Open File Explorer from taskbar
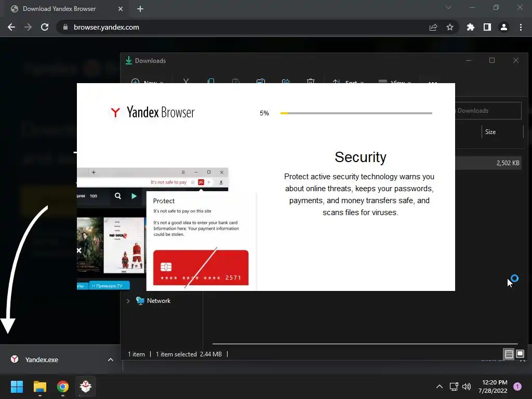The image size is (532, 399). pyautogui.click(x=39, y=387)
